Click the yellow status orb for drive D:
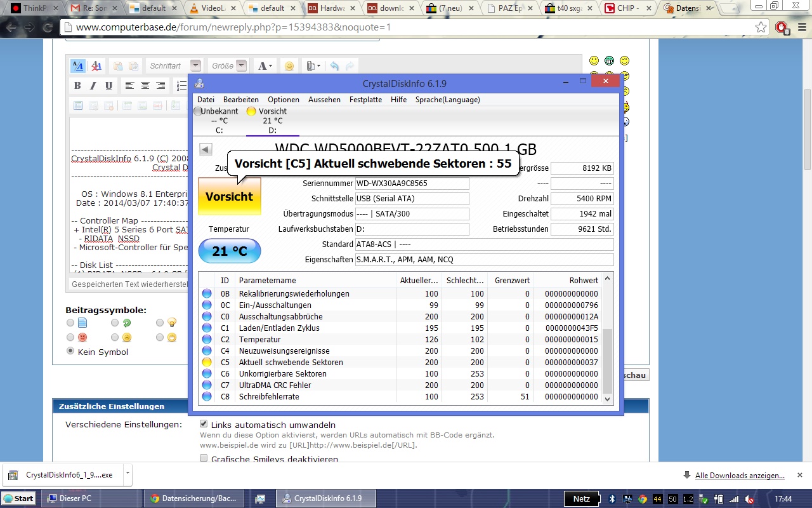Screen dimensions: 812x508 click(251, 111)
